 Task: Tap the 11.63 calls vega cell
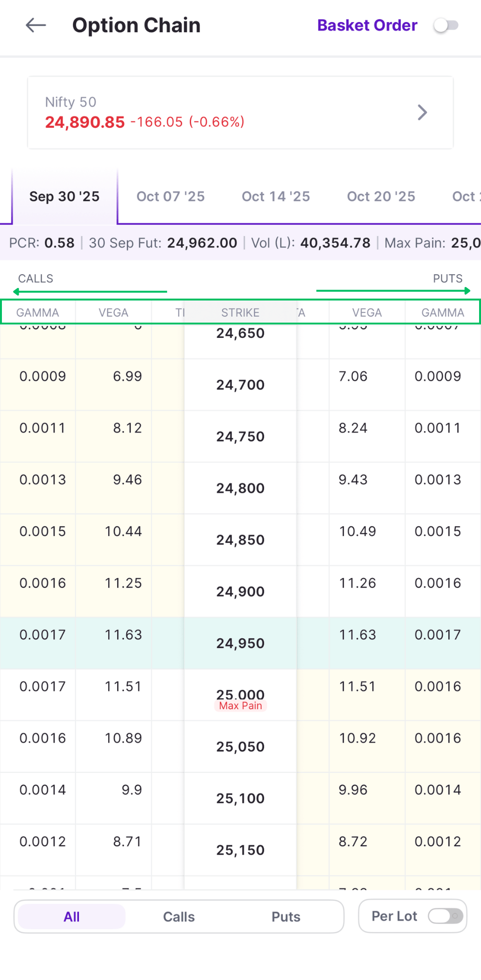[123, 635]
